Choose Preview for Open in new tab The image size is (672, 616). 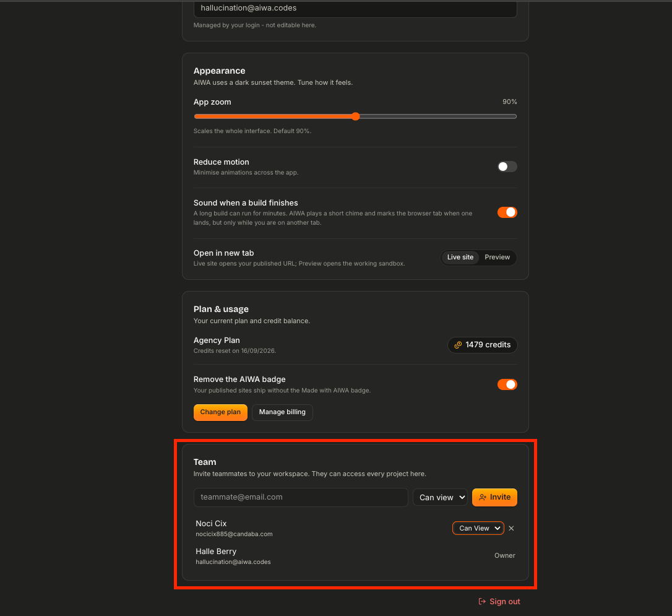click(x=497, y=257)
